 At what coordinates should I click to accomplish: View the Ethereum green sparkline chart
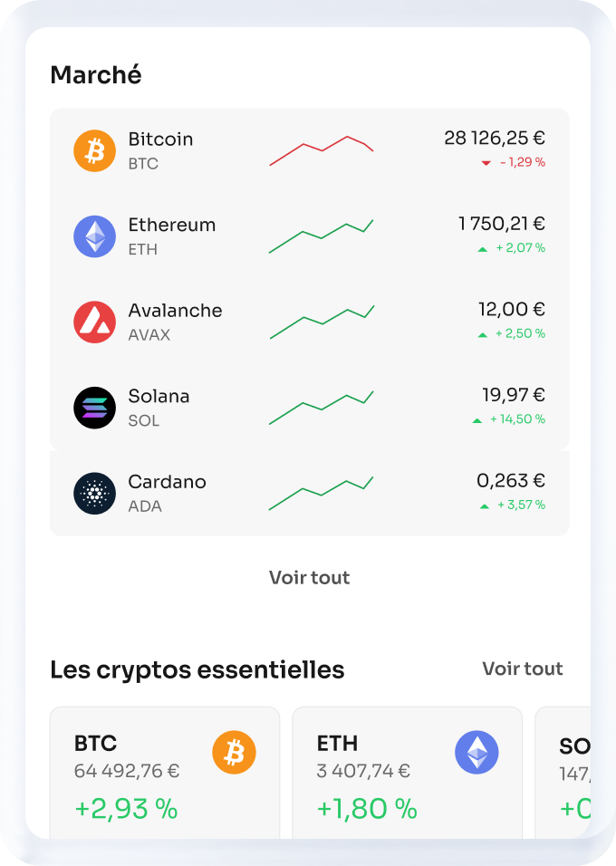pos(322,236)
